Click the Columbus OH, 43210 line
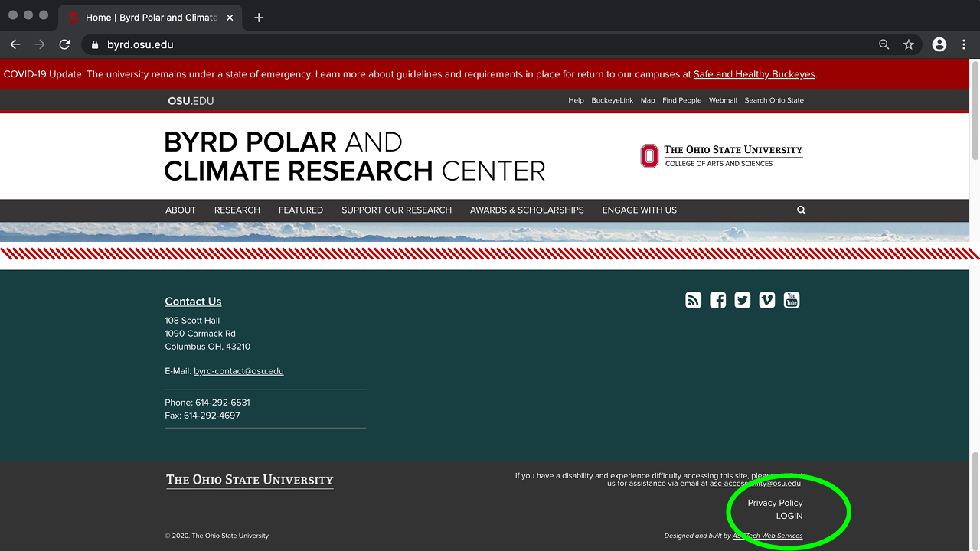Screen dimensions: 980x551 tap(207, 347)
